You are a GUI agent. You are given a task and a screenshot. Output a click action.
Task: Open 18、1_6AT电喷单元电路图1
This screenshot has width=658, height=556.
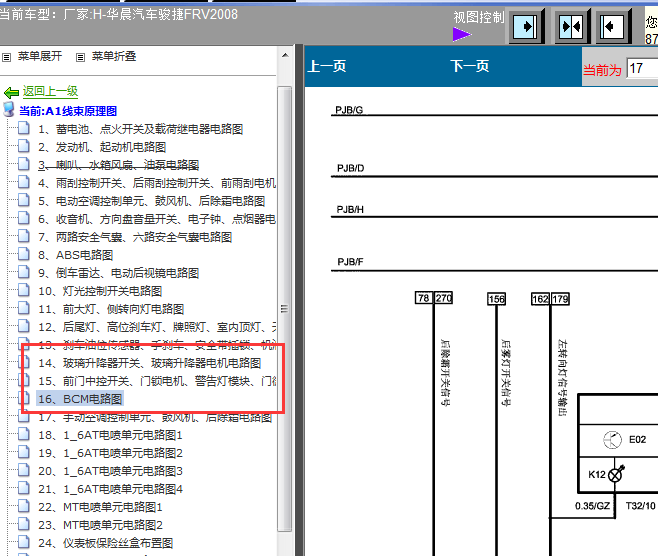(x=110, y=435)
